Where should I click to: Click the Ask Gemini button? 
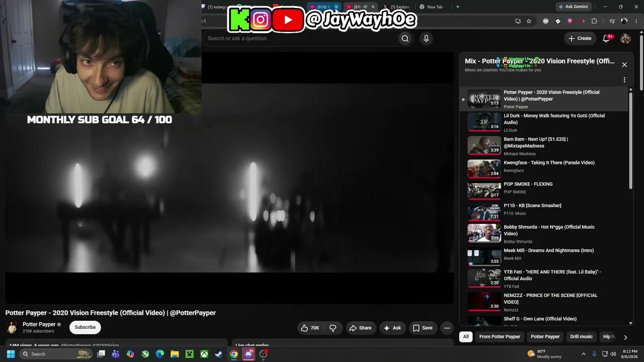point(573,7)
